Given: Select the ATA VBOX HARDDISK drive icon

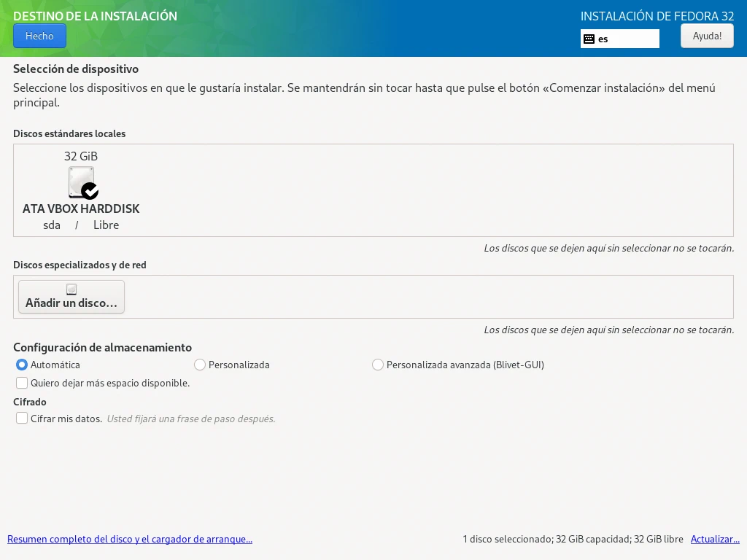Looking at the screenshot, I should [80, 182].
